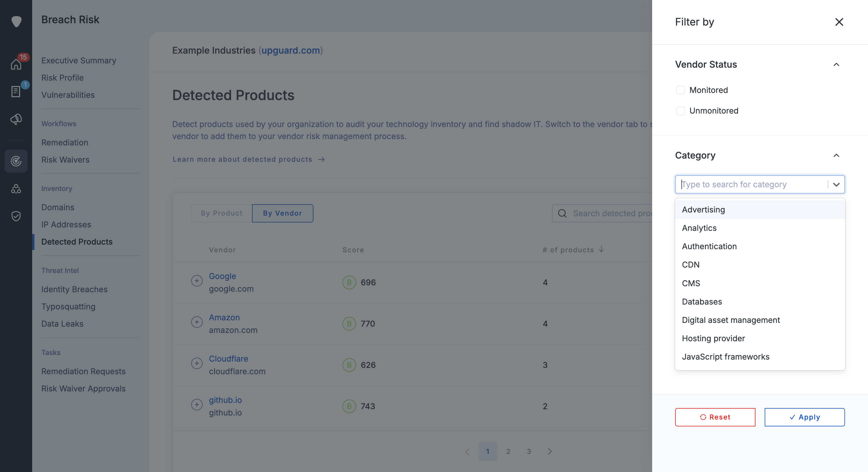The image size is (868, 472).
Task: Select the Breach Risk radar icon
Action: (x=16, y=161)
